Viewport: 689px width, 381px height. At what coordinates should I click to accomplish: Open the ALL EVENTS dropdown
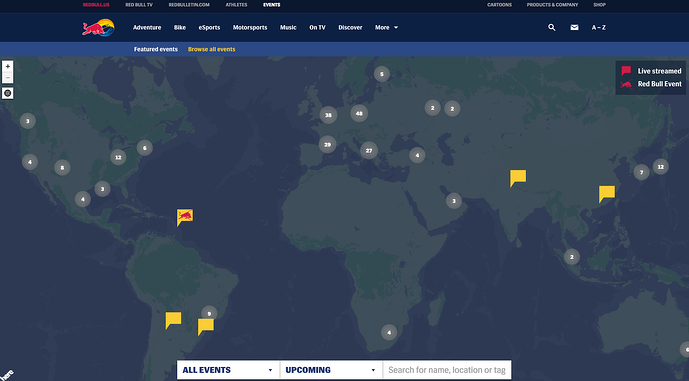228,370
